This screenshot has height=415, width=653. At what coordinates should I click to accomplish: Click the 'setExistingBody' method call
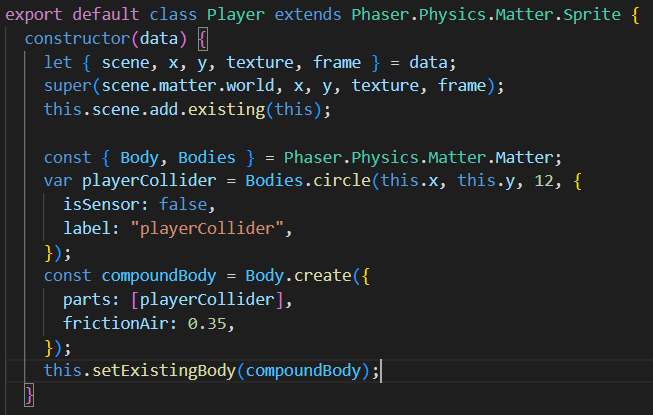coord(164,371)
